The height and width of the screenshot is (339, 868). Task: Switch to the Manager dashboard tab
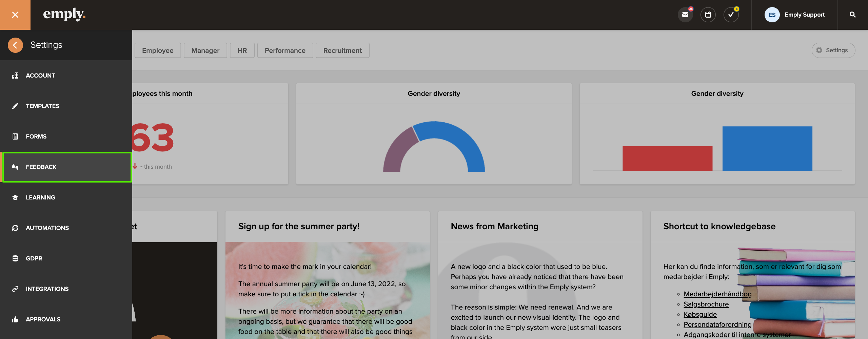pos(205,50)
